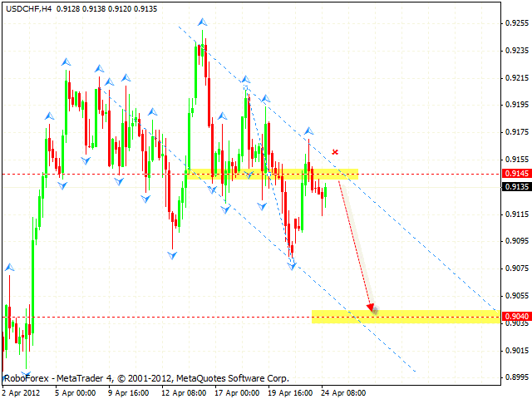Select the fractal arrow above the highest peak
This screenshot has height=399, width=532.
202,22
